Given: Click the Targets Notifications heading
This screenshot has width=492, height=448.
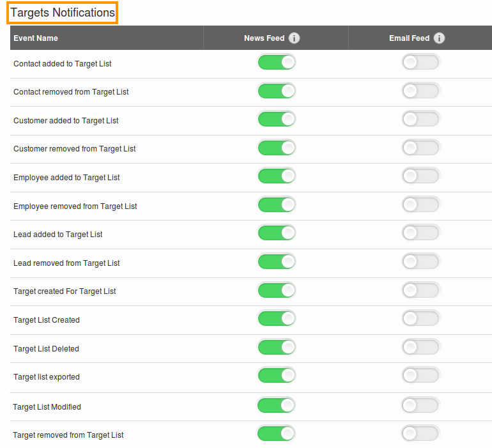Looking at the screenshot, I should click(x=63, y=13).
